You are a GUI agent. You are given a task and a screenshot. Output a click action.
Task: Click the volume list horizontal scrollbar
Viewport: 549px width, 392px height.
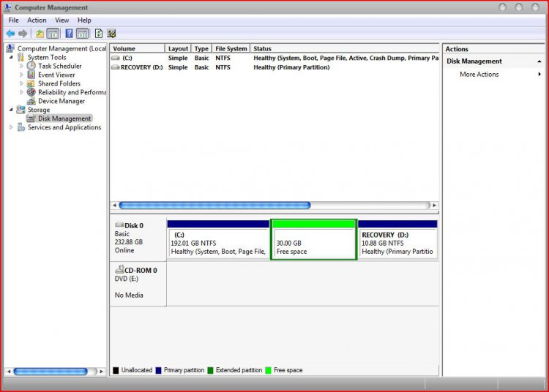214,206
